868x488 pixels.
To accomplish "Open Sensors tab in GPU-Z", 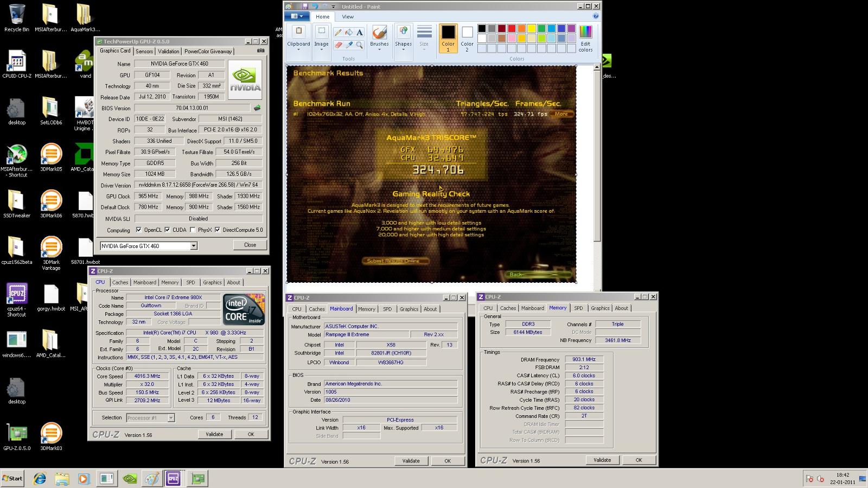I will (x=144, y=51).
